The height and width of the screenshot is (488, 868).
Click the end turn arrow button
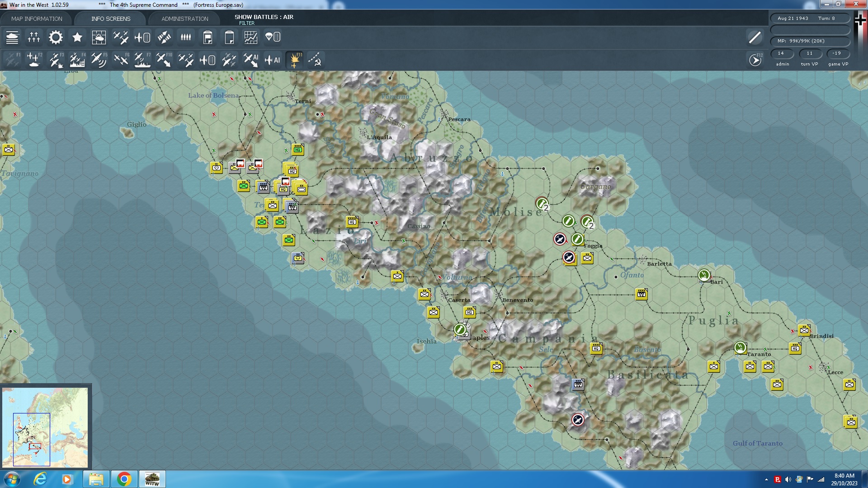click(755, 60)
